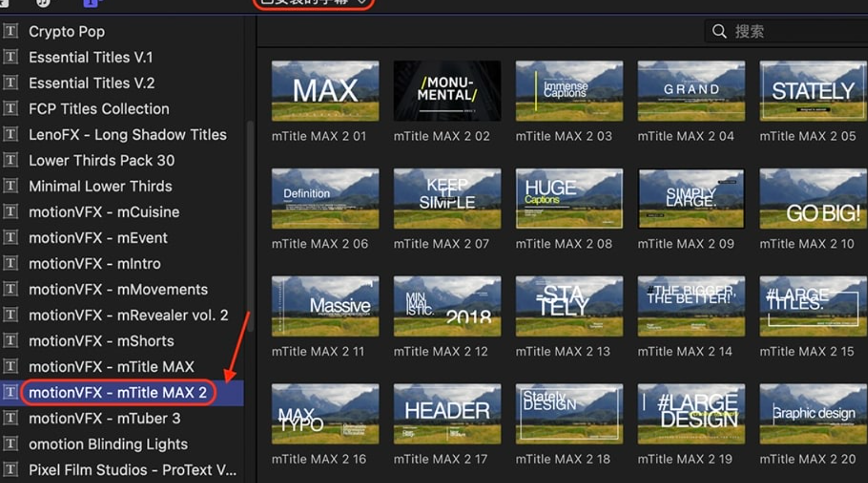Select the MONU-MENTAL title thumbnail
The height and width of the screenshot is (483, 868).
coord(447,91)
